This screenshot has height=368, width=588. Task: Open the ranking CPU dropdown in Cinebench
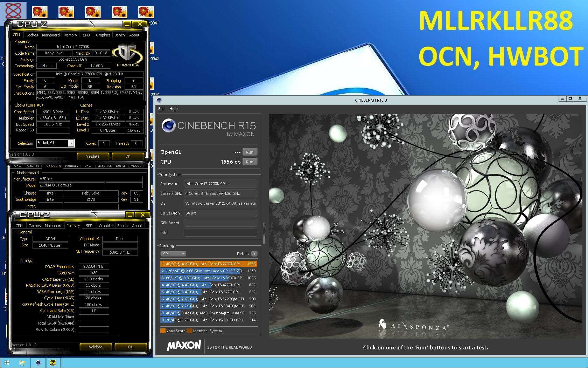click(173, 254)
